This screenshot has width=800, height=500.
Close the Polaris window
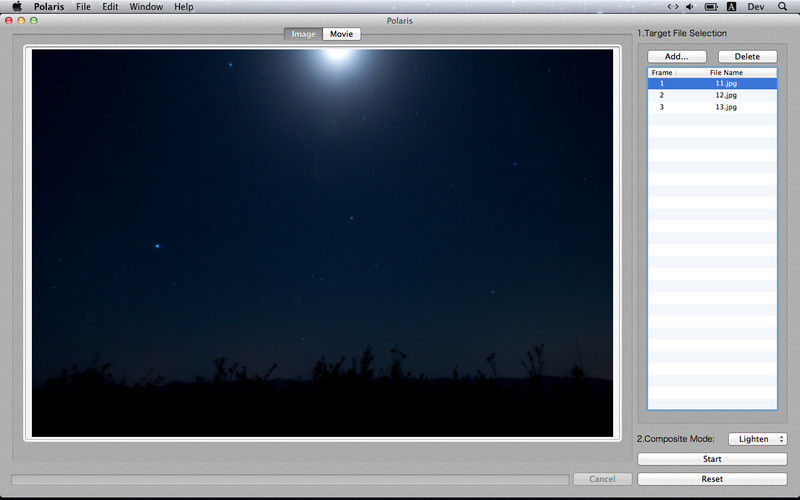tap(9, 20)
